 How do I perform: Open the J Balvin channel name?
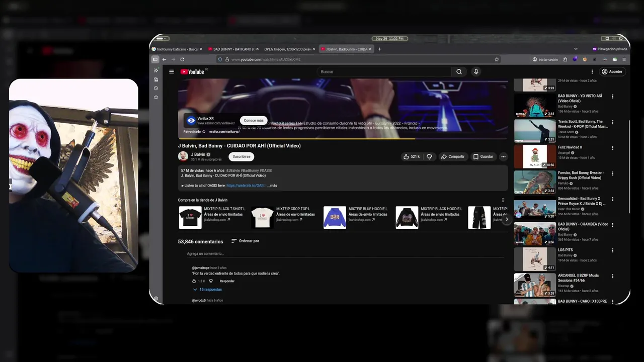pos(198,154)
